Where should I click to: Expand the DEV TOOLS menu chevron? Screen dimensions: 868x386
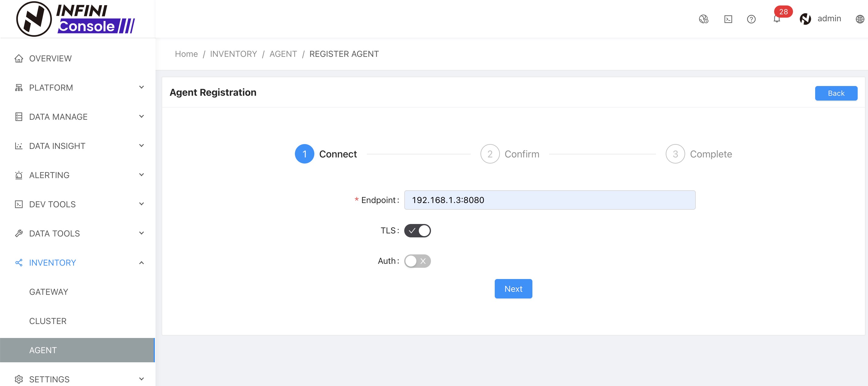click(x=142, y=204)
